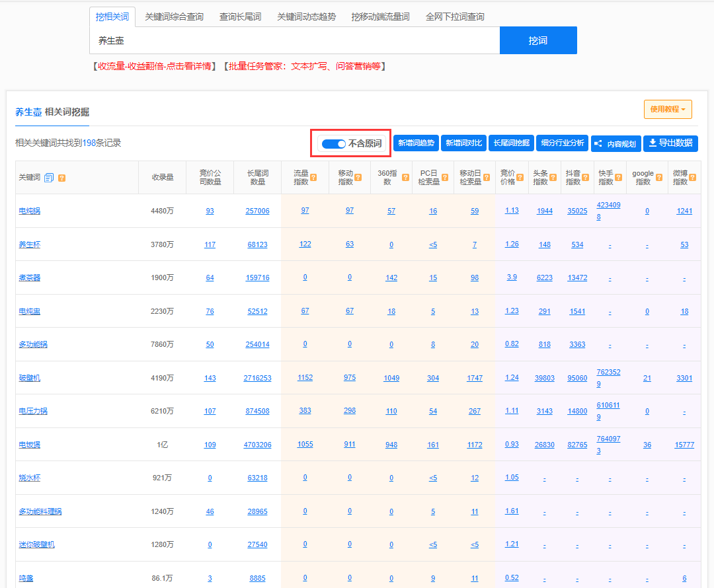This screenshot has width=714, height=588.
Task: Click the help icon on 快手指数 column
Action: 618,178
